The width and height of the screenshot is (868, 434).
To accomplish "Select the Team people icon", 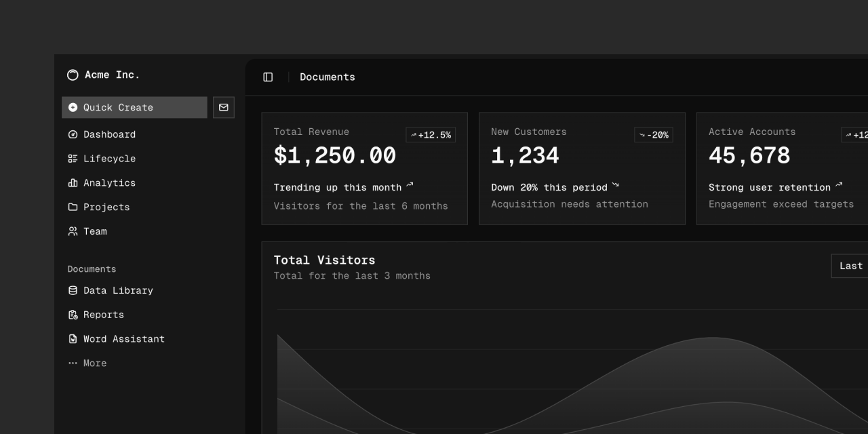I will 73,231.
